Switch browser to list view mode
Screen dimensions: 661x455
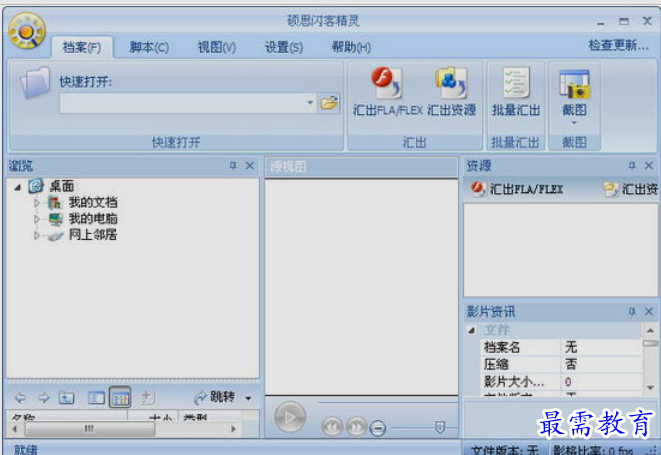[96, 397]
